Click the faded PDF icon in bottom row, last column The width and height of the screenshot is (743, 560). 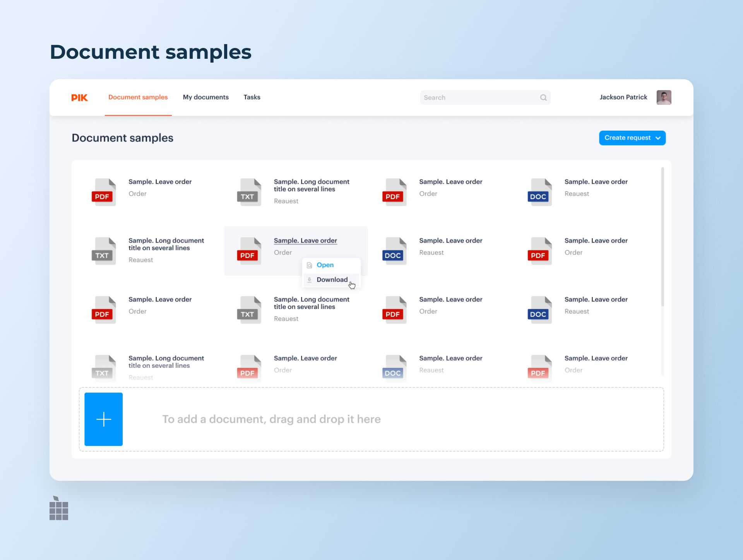(x=539, y=368)
